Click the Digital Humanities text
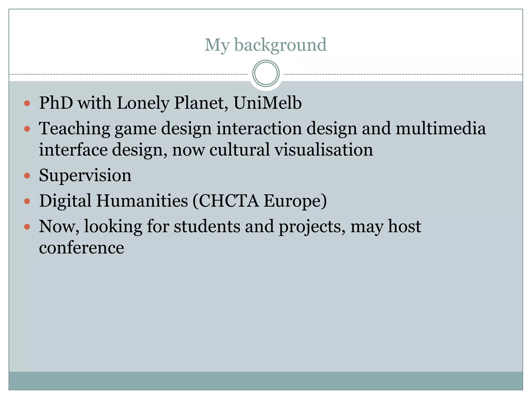 point(114,201)
